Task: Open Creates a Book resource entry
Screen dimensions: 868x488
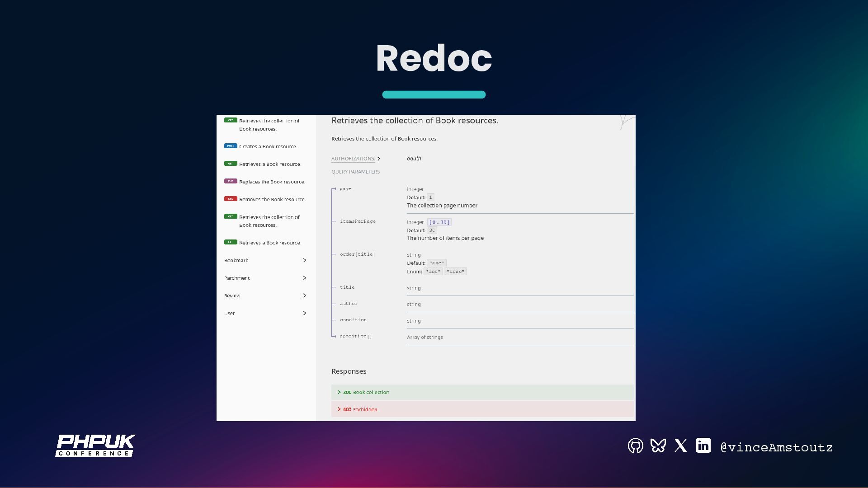Action: [x=268, y=146]
